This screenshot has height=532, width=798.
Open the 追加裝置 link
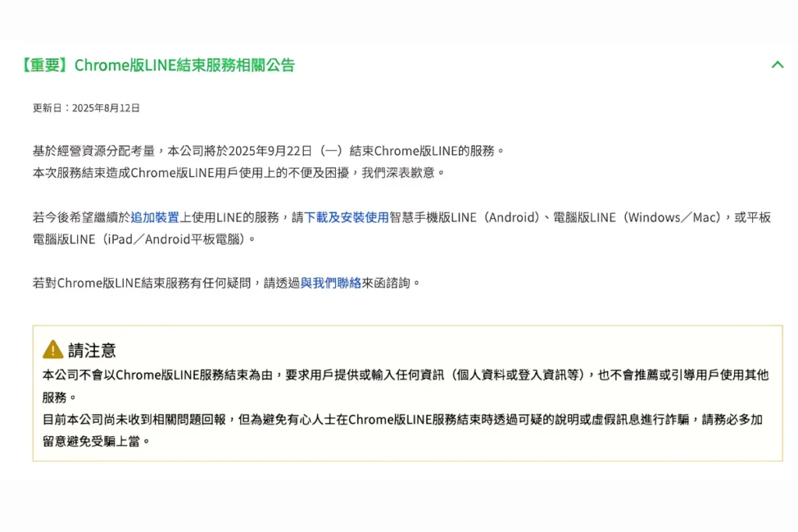coord(155,217)
